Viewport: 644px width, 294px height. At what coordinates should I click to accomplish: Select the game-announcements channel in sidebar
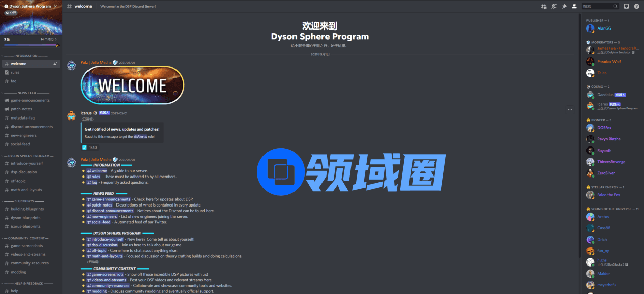[x=30, y=100]
